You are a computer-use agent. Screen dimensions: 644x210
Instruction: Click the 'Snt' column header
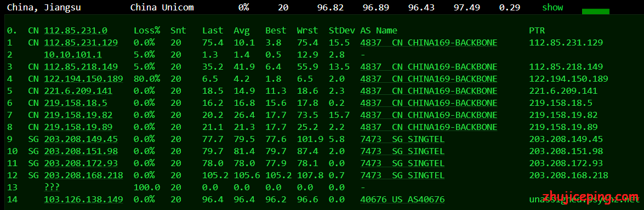[178, 30]
